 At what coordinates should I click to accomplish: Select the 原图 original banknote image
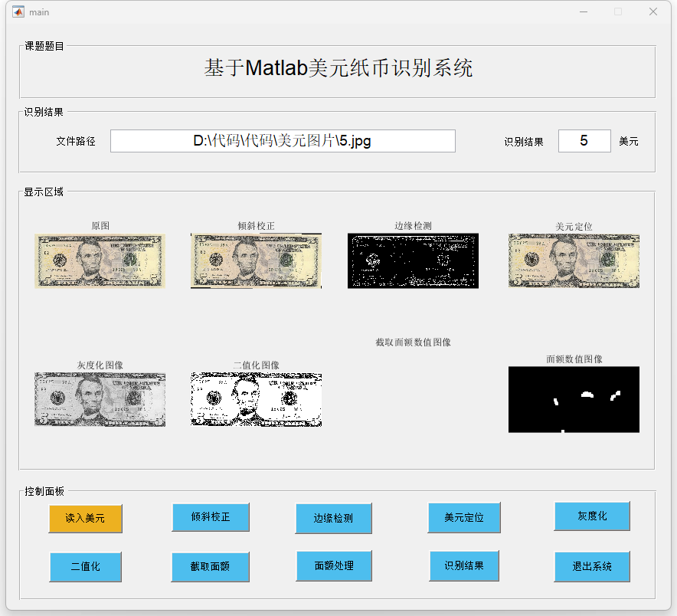100,261
